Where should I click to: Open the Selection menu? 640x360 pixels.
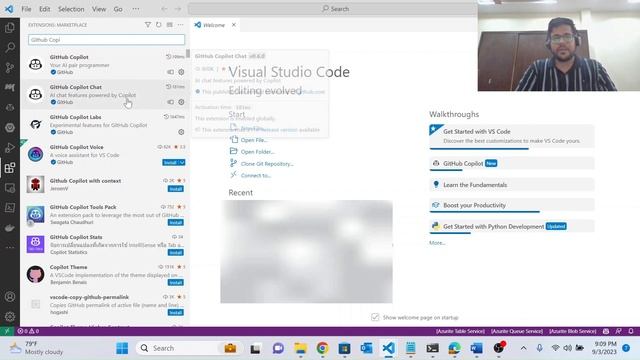point(71,9)
